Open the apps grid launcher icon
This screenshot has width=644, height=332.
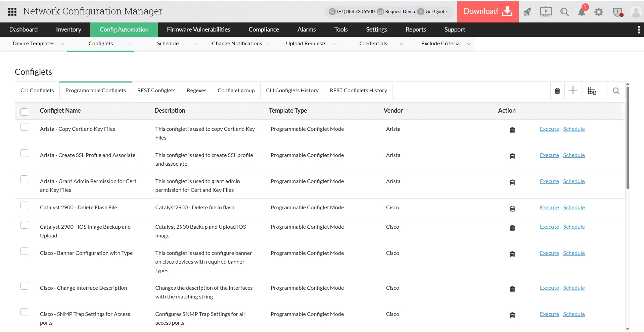tap(12, 12)
